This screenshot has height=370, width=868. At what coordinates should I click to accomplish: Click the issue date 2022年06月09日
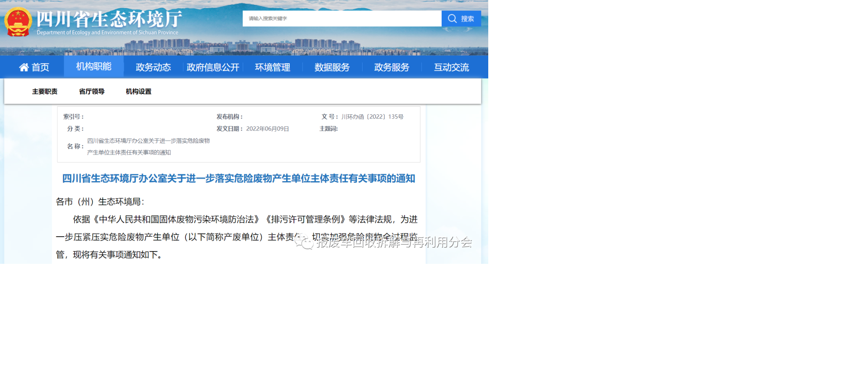[x=268, y=129]
